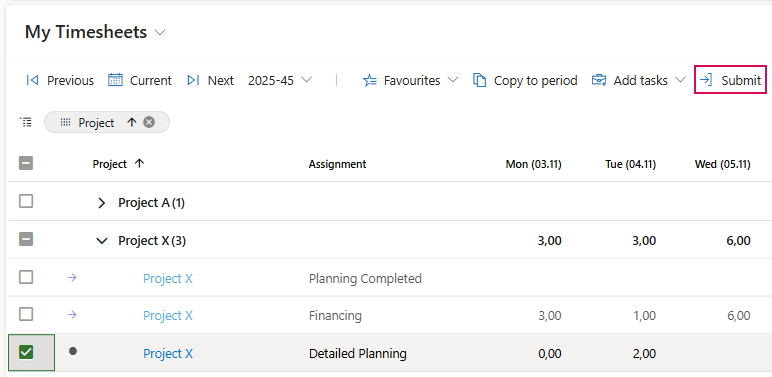This screenshot has width=772, height=377.
Task: Collapse the Project X (3) group
Action: click(101, 241)
